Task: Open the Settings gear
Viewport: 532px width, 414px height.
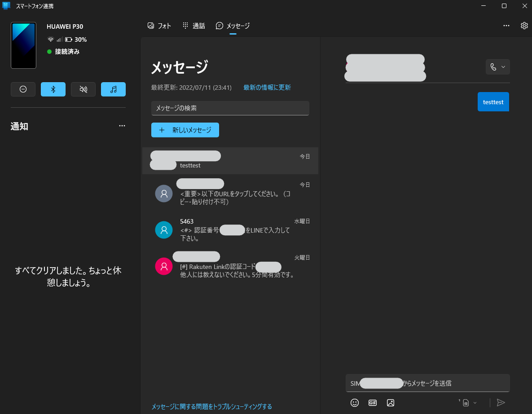Action: [x=524, y=26]
